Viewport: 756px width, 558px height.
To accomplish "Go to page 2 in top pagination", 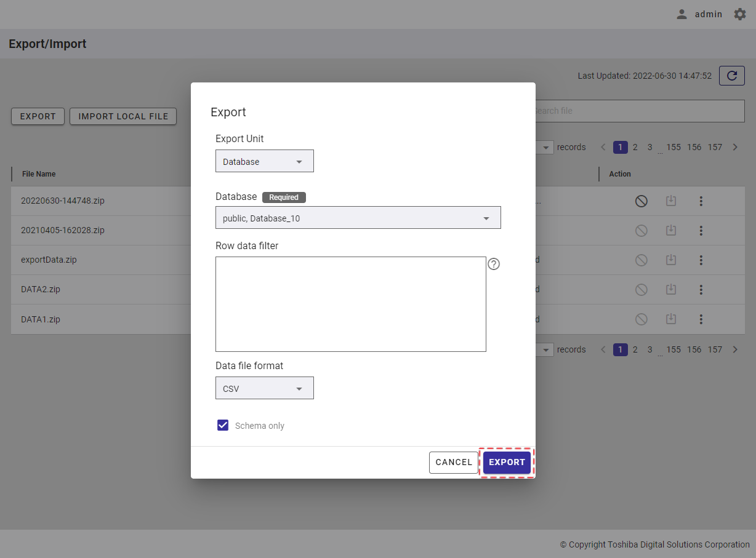I will tap(635, 147).
